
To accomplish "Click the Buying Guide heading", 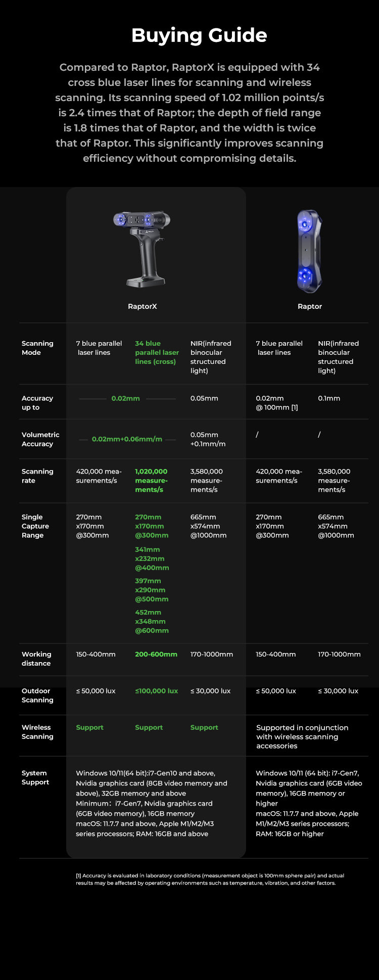I will (199, 35).
